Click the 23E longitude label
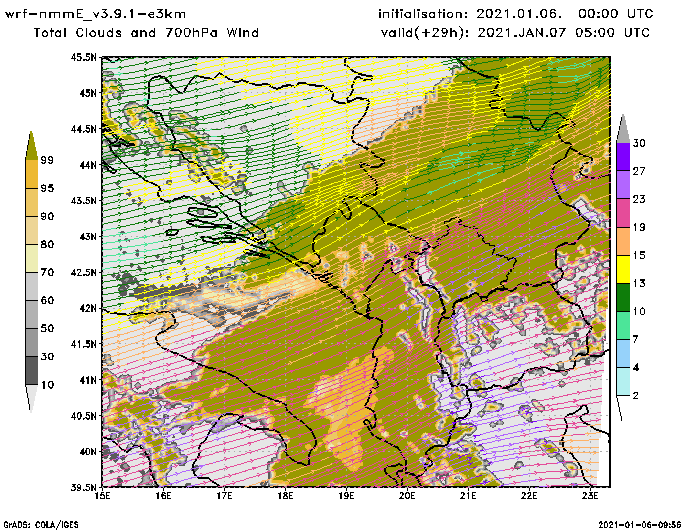The image size is (700, 530). 590,496
